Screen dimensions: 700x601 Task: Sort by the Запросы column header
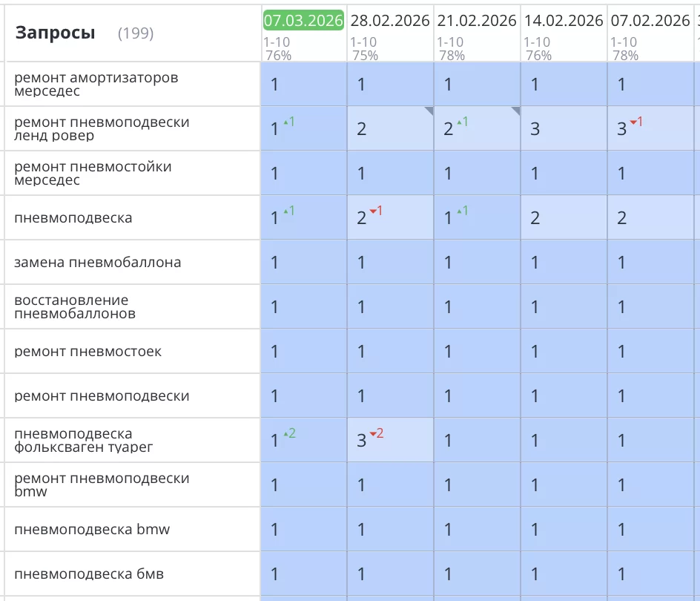click(56, 33)
